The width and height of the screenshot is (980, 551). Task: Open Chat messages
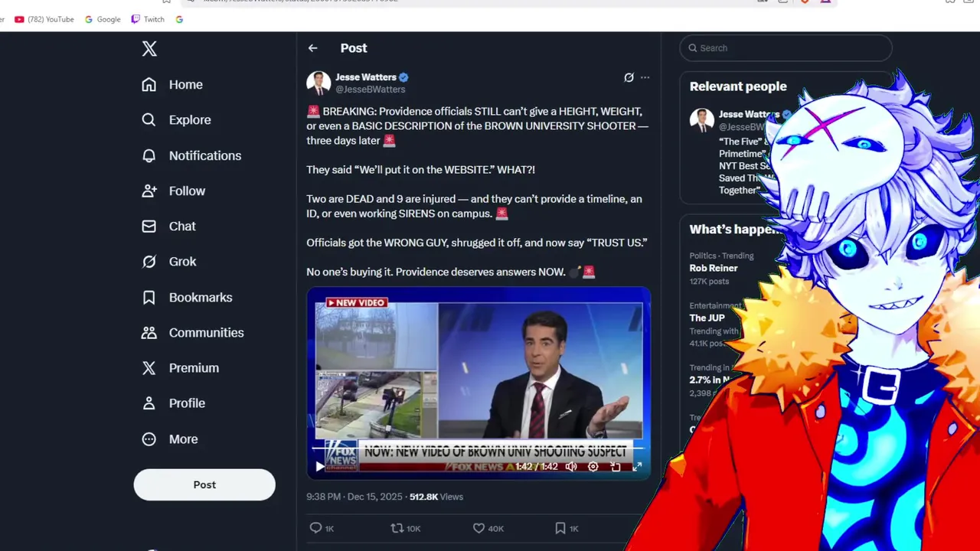169,227
